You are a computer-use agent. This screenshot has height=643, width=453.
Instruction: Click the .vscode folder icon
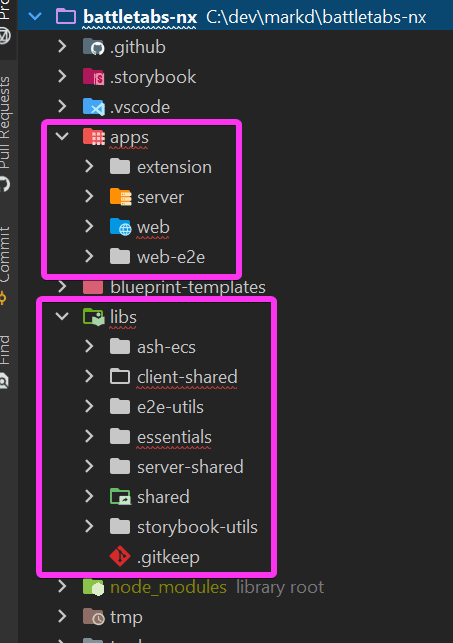pos(93,107)
